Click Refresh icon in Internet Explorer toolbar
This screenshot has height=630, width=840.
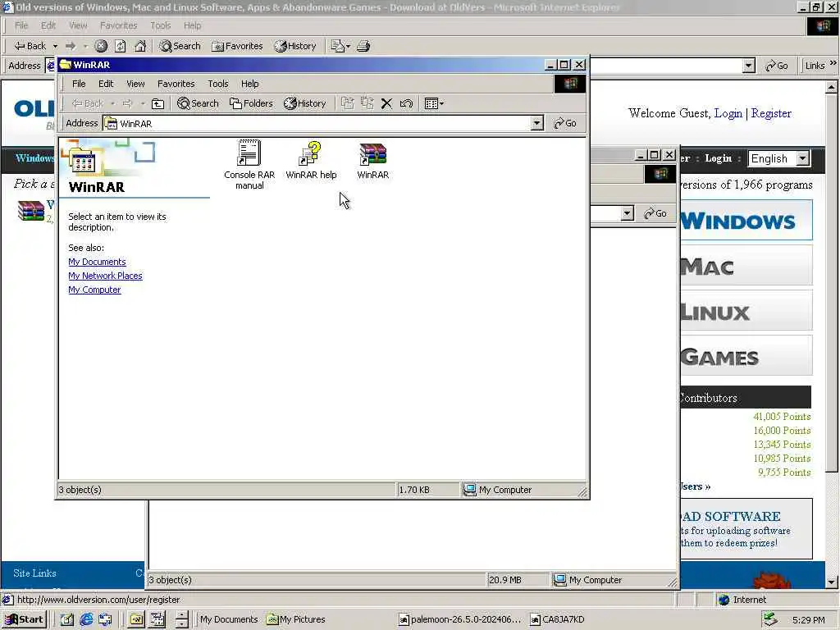click(120, 46)
